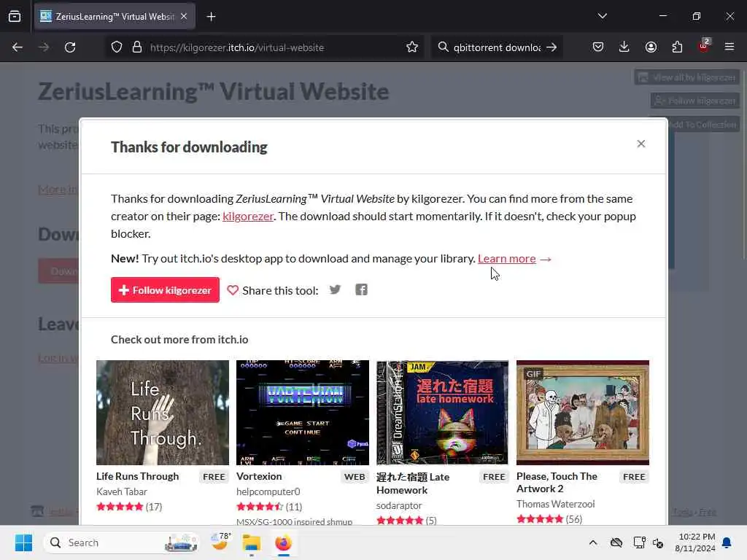
Task: Select the ZeriusLearning Virtual Website tab
Action: 115,16
